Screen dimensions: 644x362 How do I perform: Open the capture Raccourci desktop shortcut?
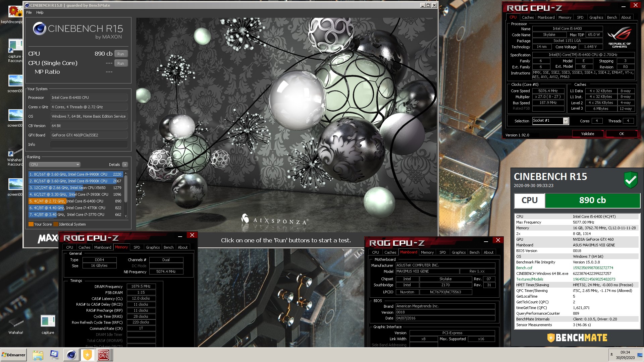pos(15,51)
